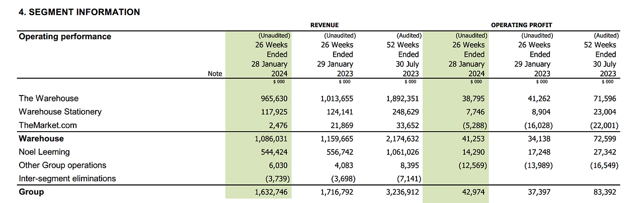The image size is (644, 203).
Task: Click Warehouse Stationery operating profit 7,746
Action: [475, 112]
